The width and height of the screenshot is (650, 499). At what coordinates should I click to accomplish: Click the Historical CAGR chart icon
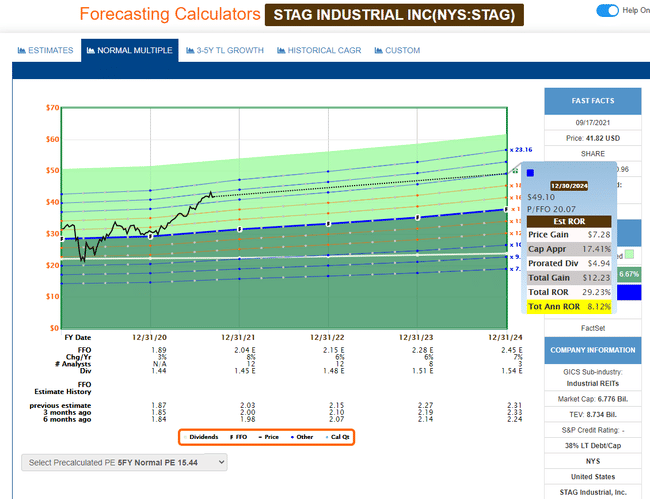(x=280, y=50)
